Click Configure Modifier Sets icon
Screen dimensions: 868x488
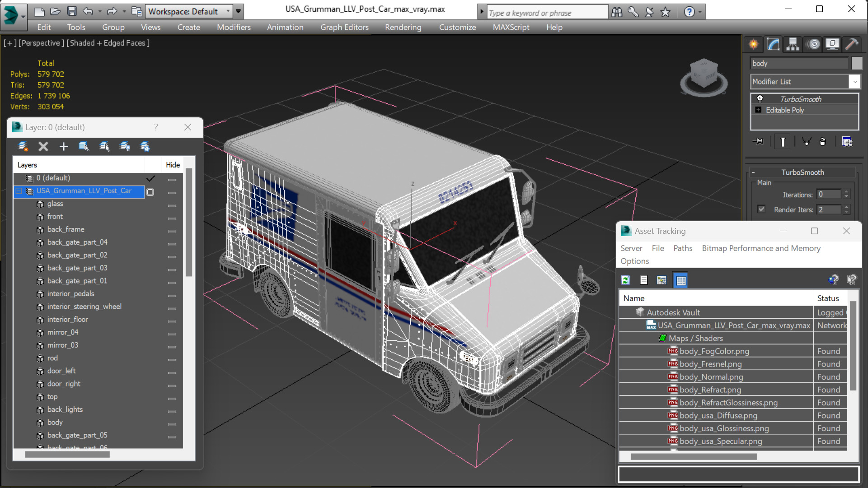click(x=847, y=142)
